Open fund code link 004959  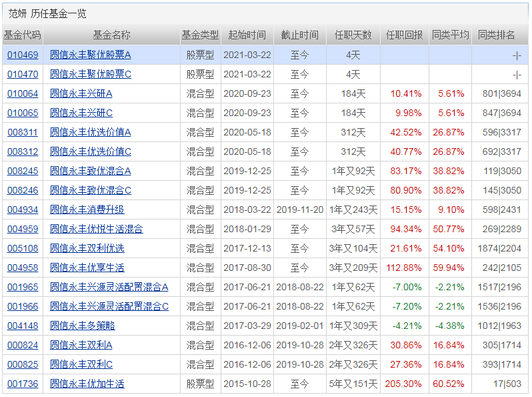click(23, 230)
